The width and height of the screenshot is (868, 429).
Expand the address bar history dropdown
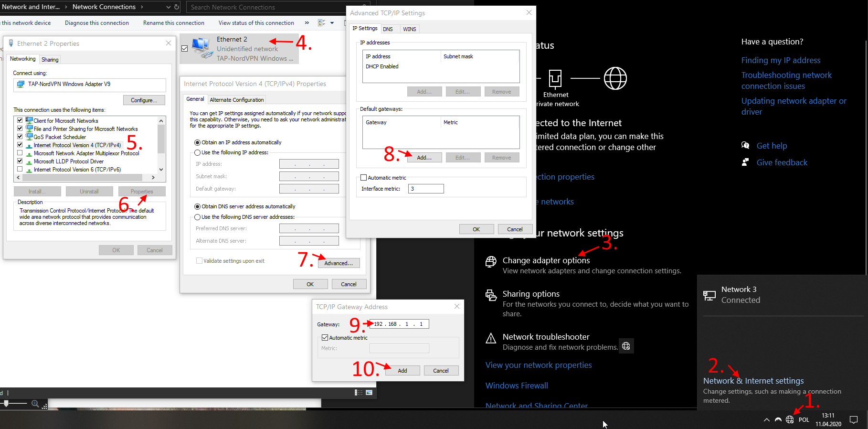[x=168, y=7]
